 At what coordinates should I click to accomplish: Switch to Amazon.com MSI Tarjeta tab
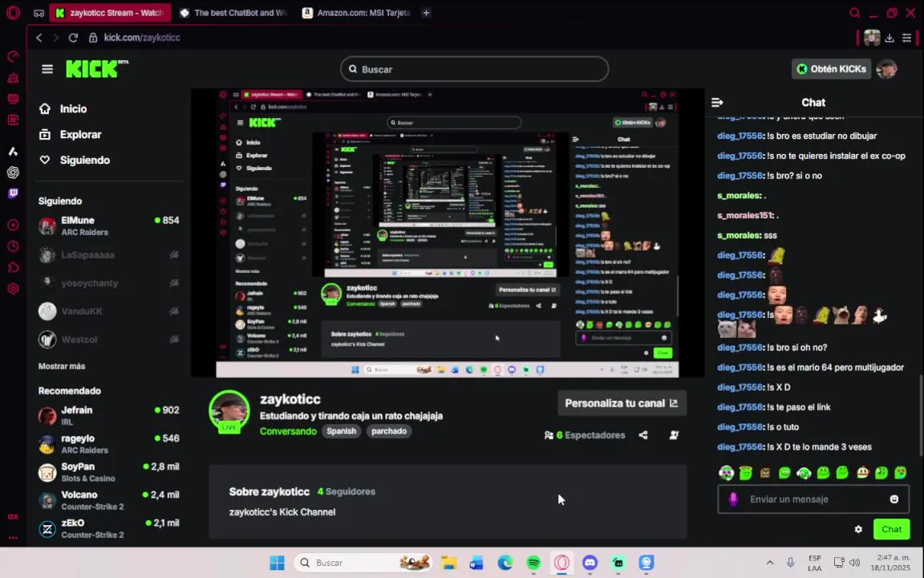356,12
